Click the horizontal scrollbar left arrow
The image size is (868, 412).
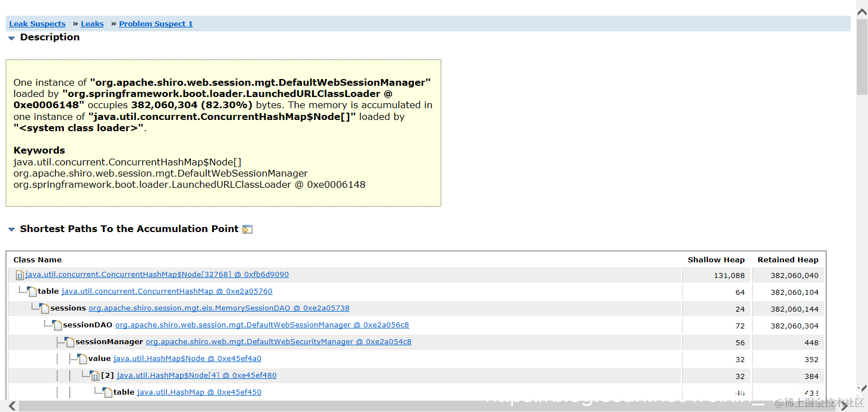click(12, 406)
